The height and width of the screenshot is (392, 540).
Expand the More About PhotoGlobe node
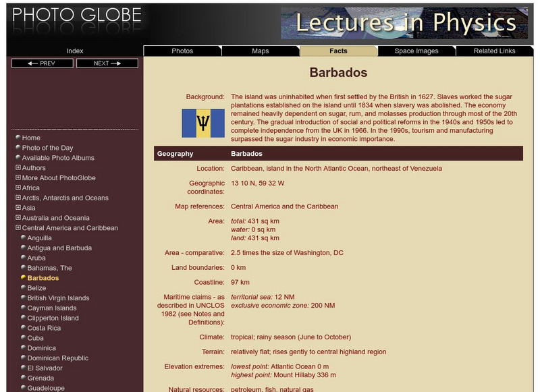(x=18, y=177)
